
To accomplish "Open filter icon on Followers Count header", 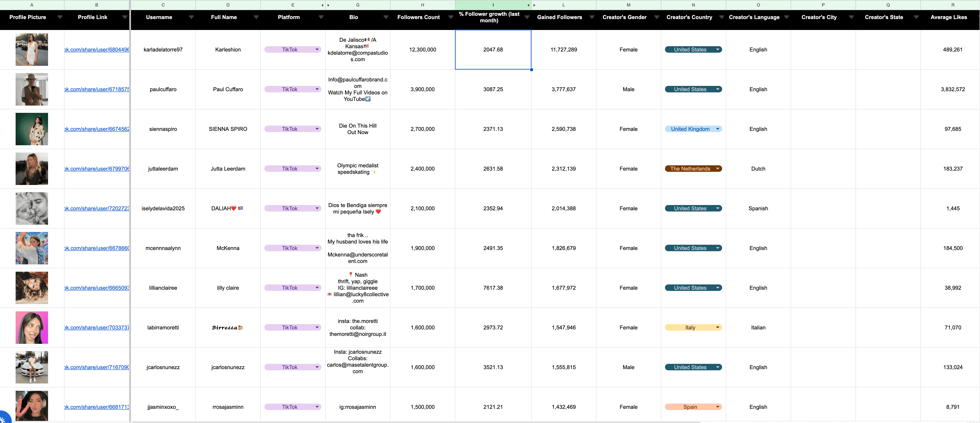I will click(x=450, y=17).
